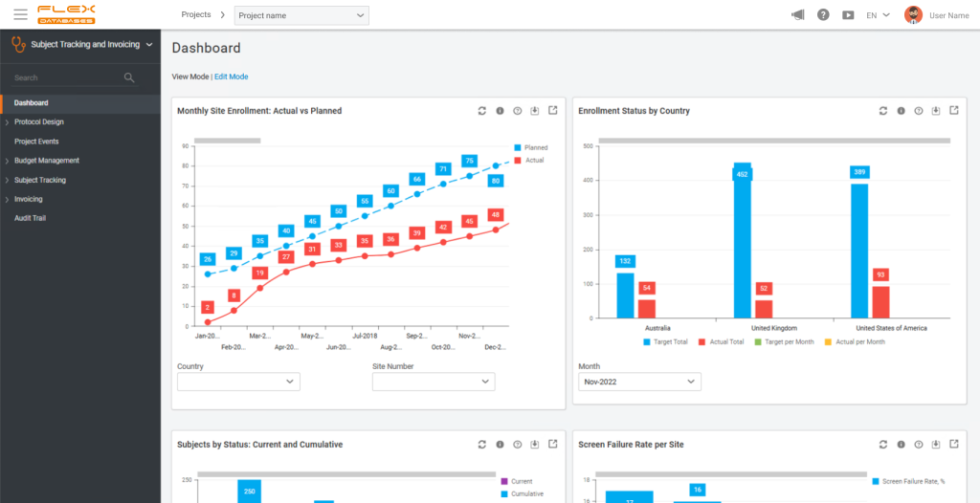Screen dimensions: 980x503
Task: Open help via the top bar question mark
Action: point(823,15)
